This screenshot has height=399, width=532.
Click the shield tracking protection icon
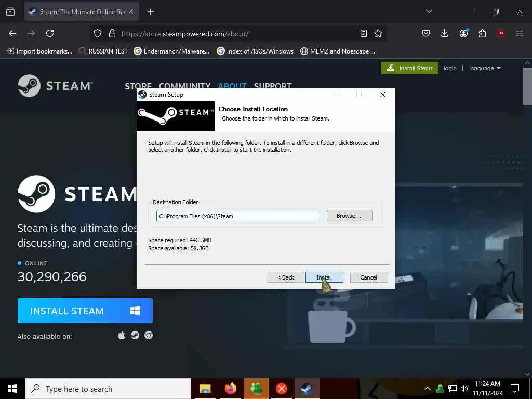tap(98, 33)
